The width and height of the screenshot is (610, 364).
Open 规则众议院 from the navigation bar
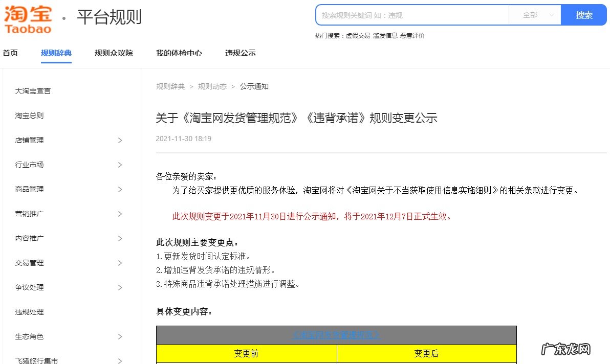point(114,53)
